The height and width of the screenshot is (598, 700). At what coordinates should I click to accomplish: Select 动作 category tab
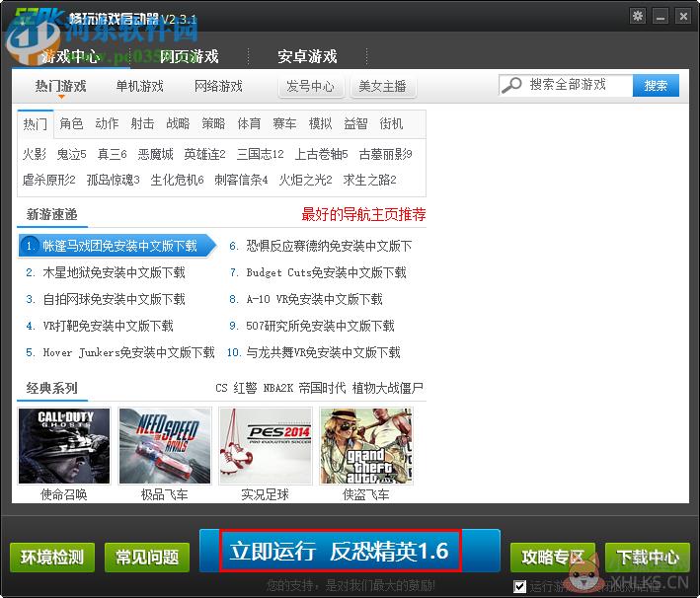(x=108, y=123)
